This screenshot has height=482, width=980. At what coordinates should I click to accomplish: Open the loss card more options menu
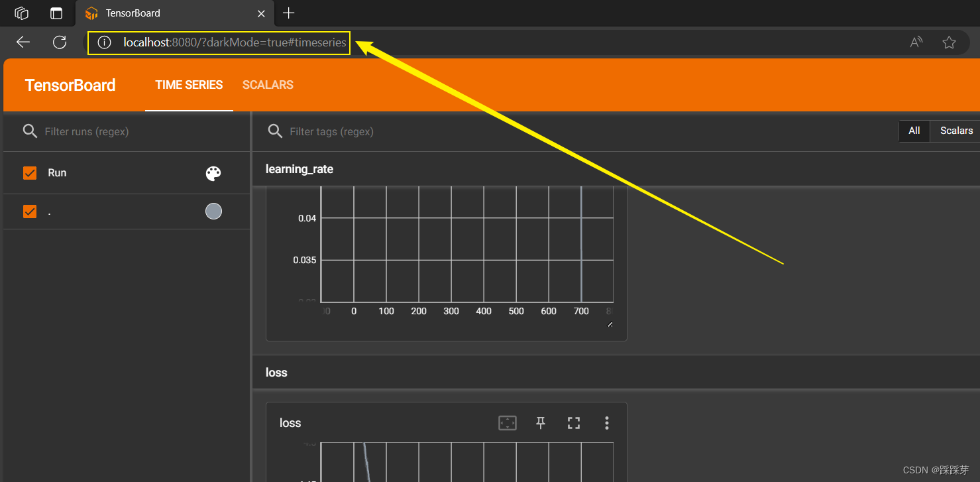pyautogui.click(x=606, y=423)
